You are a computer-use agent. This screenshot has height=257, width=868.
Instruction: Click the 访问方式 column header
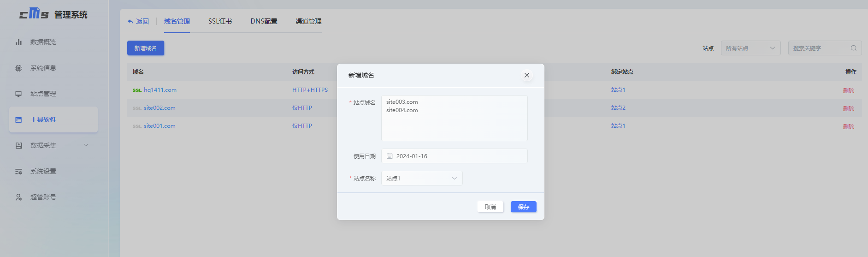point(303,72)
